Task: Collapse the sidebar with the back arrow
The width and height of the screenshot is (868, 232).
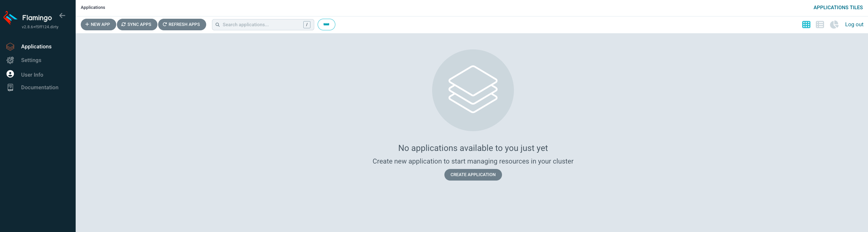Action: coord(62,15)
